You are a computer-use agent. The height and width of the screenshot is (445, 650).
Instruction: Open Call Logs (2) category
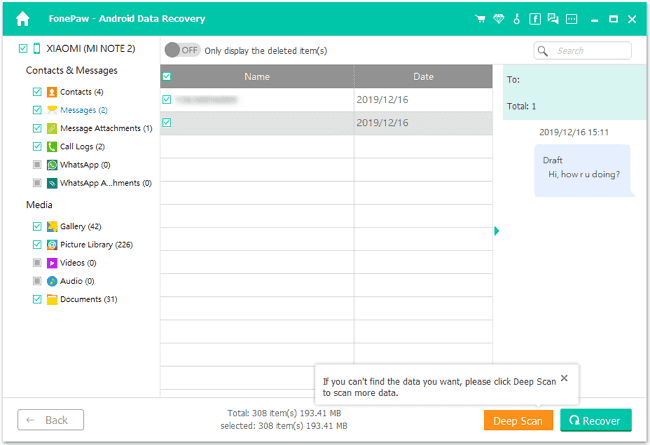[82, 146]
